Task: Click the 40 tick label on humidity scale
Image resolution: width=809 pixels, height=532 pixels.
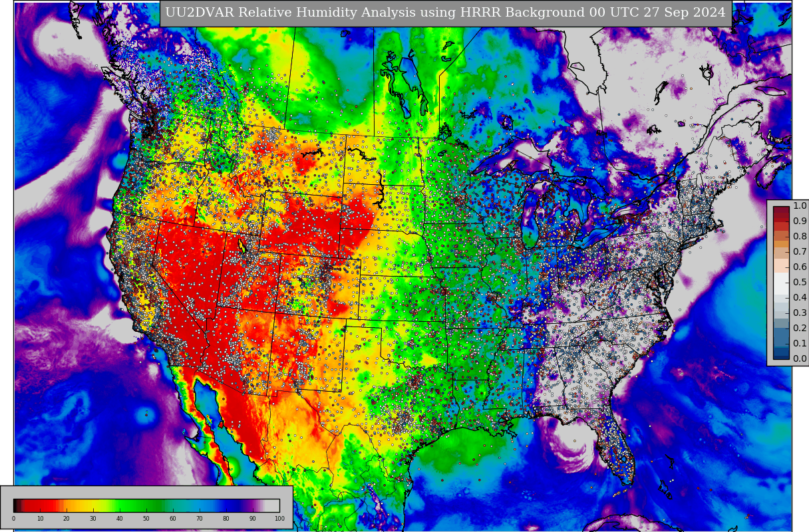Action: click(x=120, y=519)
